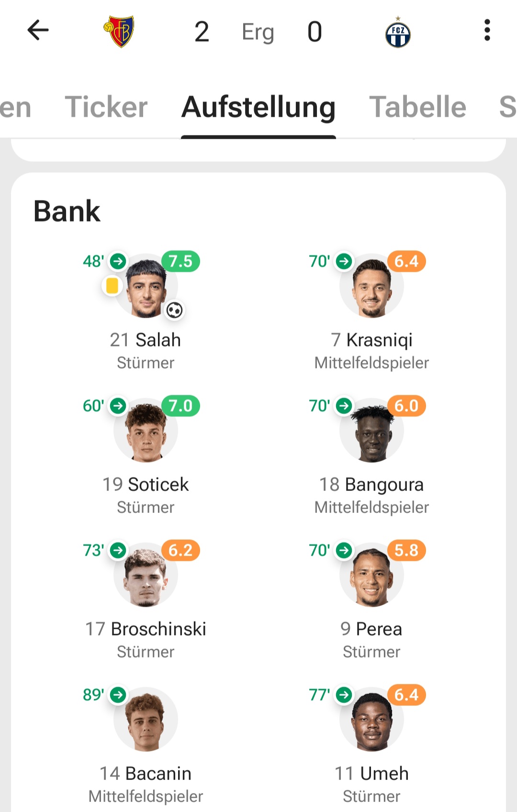Tap the match score 2 Erg 0
Screen dimensions: 517x812
(258, 32)
